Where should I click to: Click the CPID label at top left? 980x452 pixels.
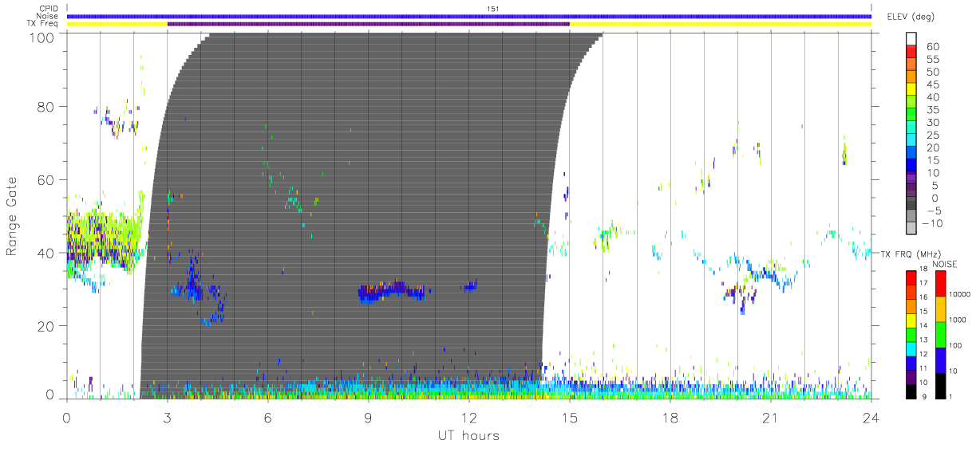pyautogui.click(x=47, y=9)
